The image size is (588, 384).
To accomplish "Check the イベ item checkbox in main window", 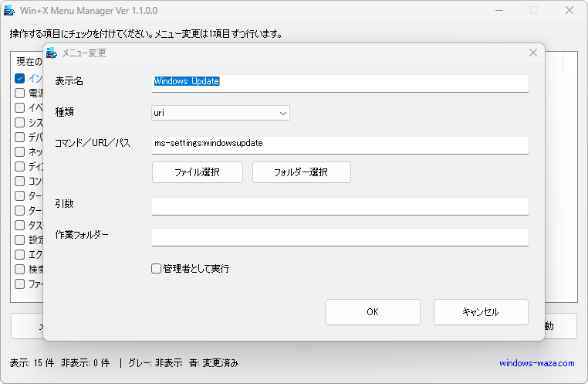I will [x=19, y=107].
